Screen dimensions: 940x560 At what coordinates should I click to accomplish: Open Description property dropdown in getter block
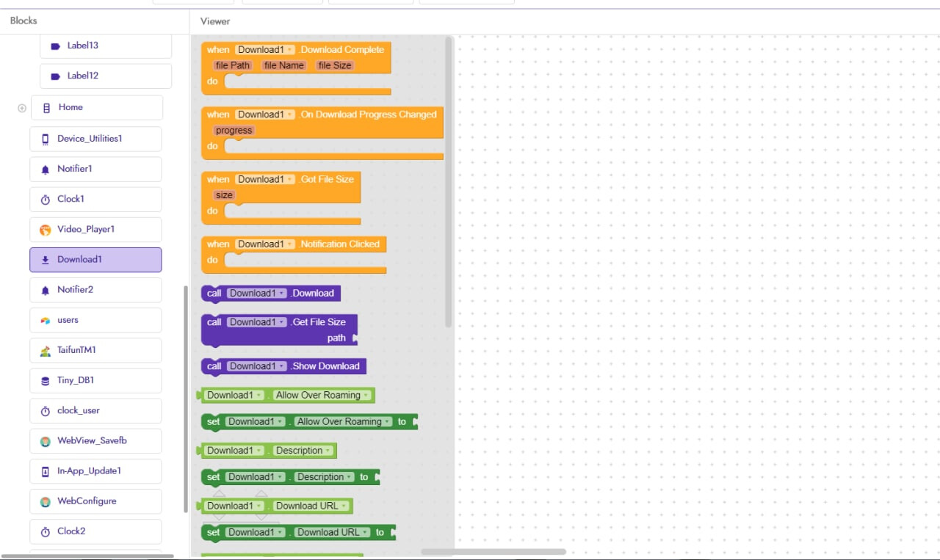303,451
